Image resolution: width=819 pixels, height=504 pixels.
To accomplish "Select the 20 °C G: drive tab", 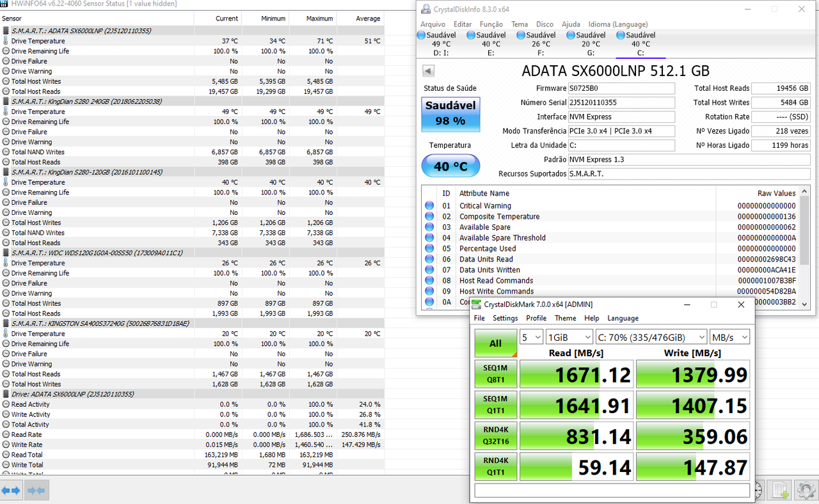I will coord(591,43).
